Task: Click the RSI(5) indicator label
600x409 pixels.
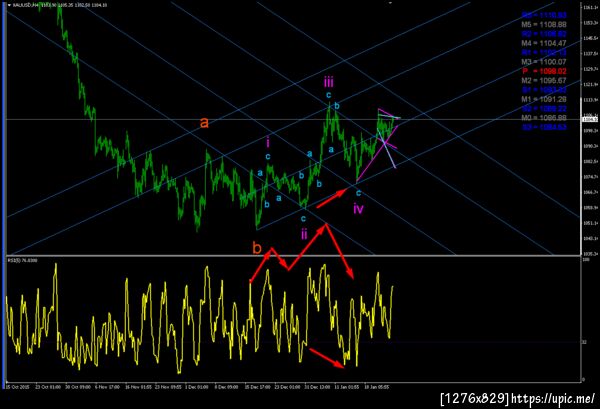Action: (23, 261)
